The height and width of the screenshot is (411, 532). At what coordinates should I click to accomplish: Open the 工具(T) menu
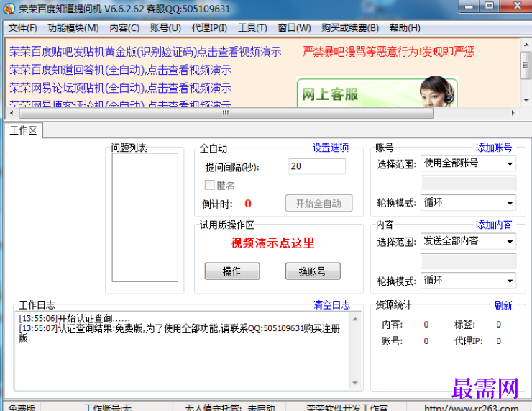tap(252, 28)
